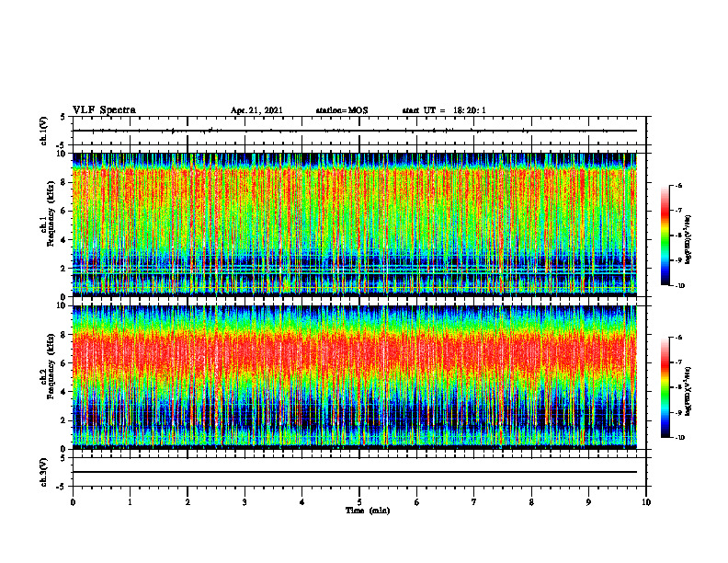
Task: Click the time axis tick label '3'
Action: pyautogui.click(x=245, y=502)
